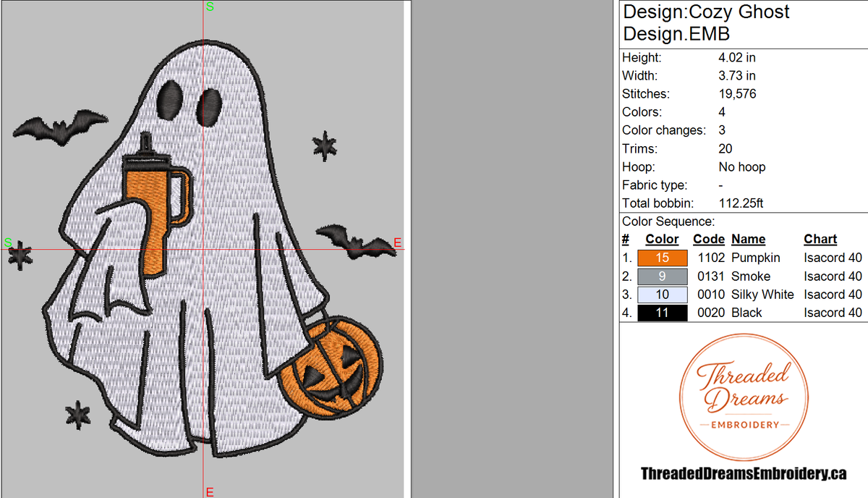868x498 pixels.
Task: Click the Trims value '20'
Action: click(726, 149)
